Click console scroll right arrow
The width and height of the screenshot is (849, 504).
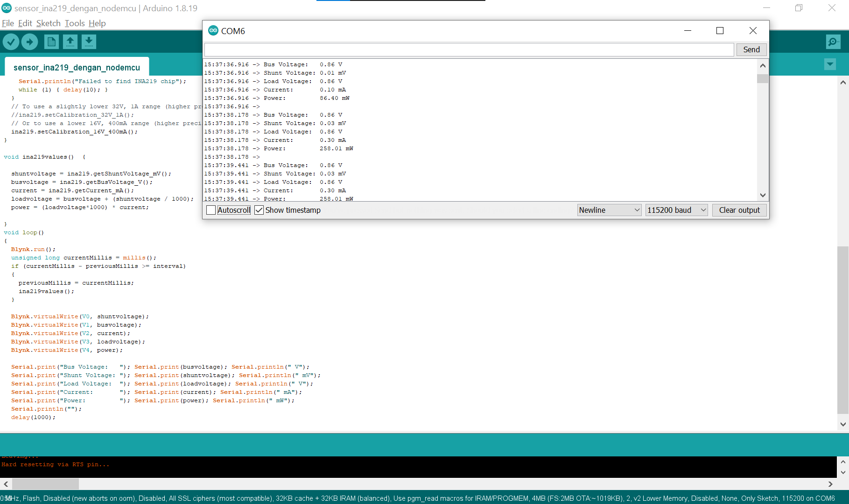click(x=830, y=484)
